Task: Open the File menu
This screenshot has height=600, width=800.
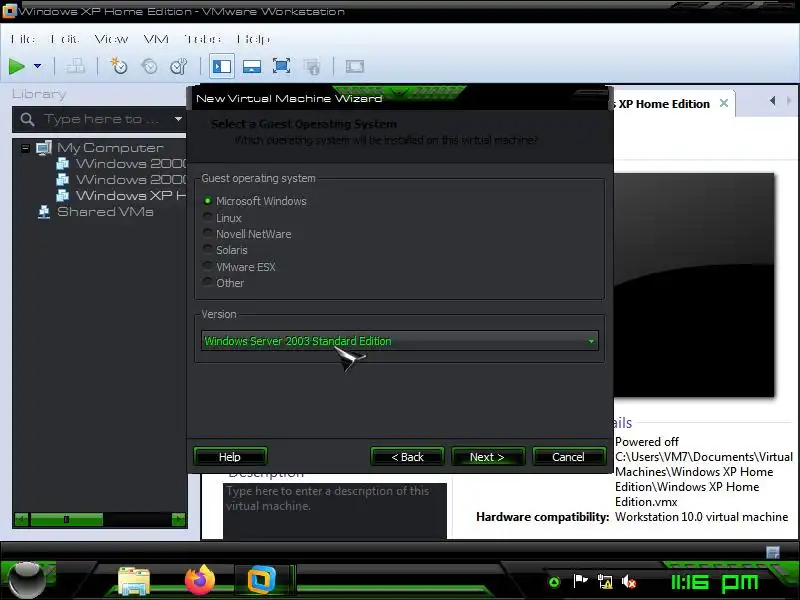Action: click(22, 39)
